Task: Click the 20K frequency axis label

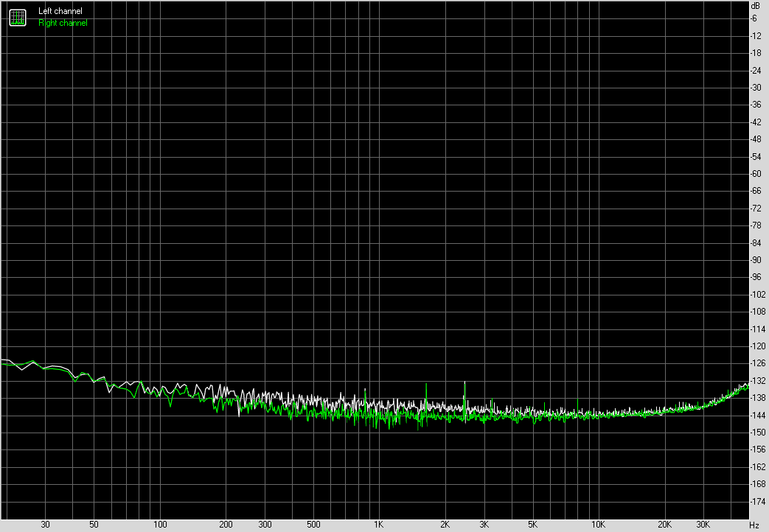Action: coord(664,525)
